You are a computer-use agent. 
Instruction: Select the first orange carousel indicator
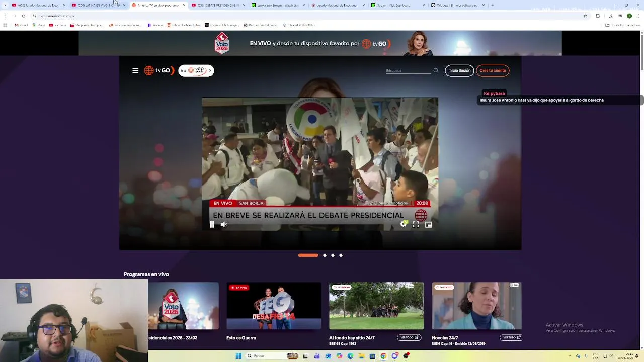point(308,255)
